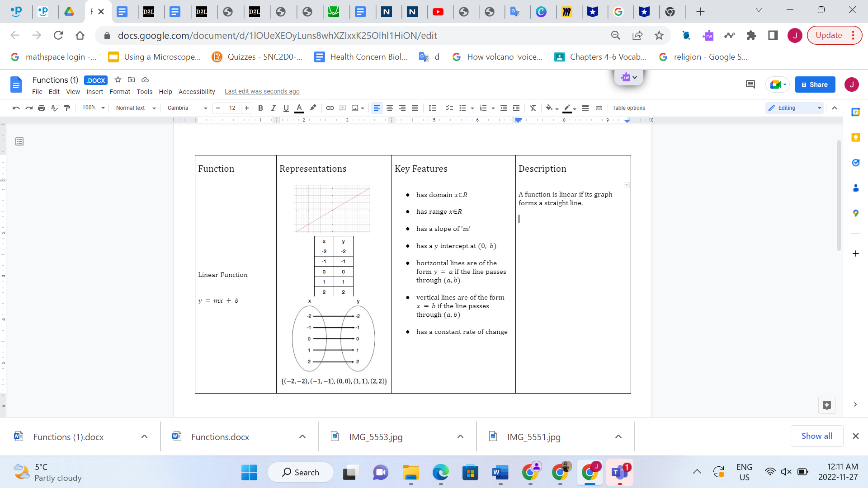Viewport: 868px width, 488px height.
Task: Click the Share button
Action: pos(815,84)
